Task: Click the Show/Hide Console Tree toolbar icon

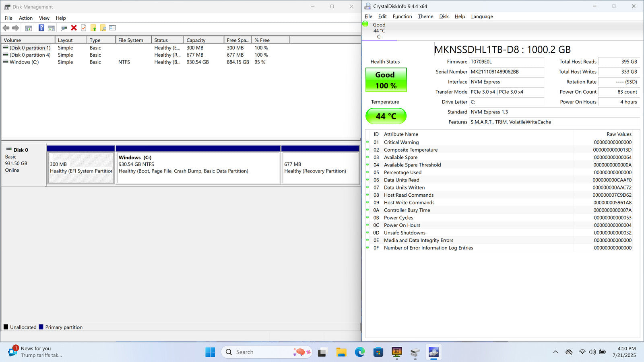Action: click(29, 28)
